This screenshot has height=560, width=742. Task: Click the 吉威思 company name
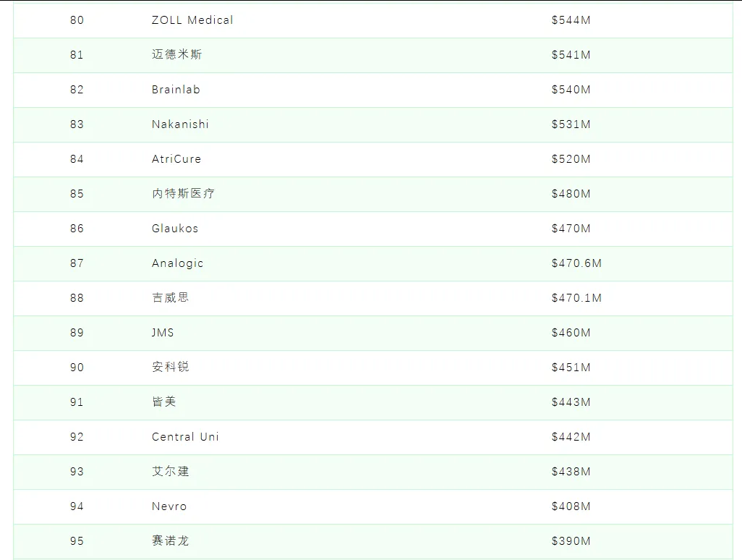(x=171, y=298)
